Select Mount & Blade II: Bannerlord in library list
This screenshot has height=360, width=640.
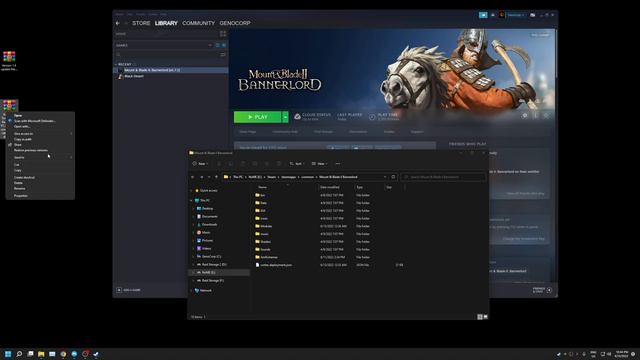171,70
